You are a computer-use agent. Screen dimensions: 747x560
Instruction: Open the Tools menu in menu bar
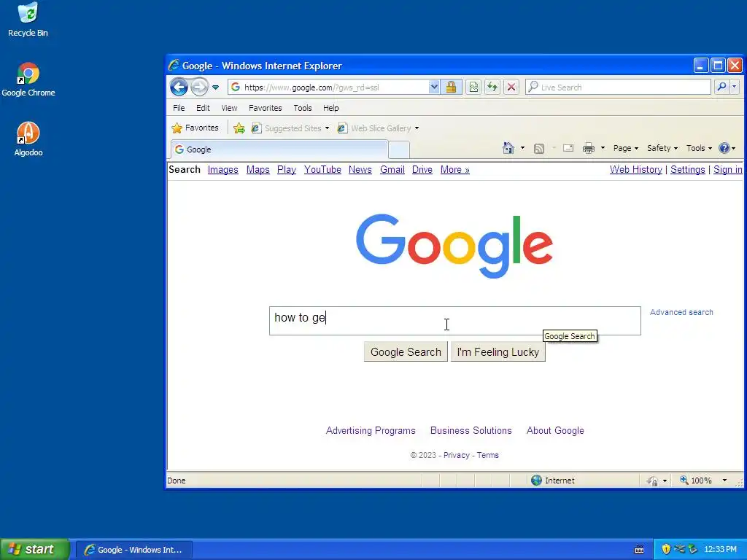[303, 108]
